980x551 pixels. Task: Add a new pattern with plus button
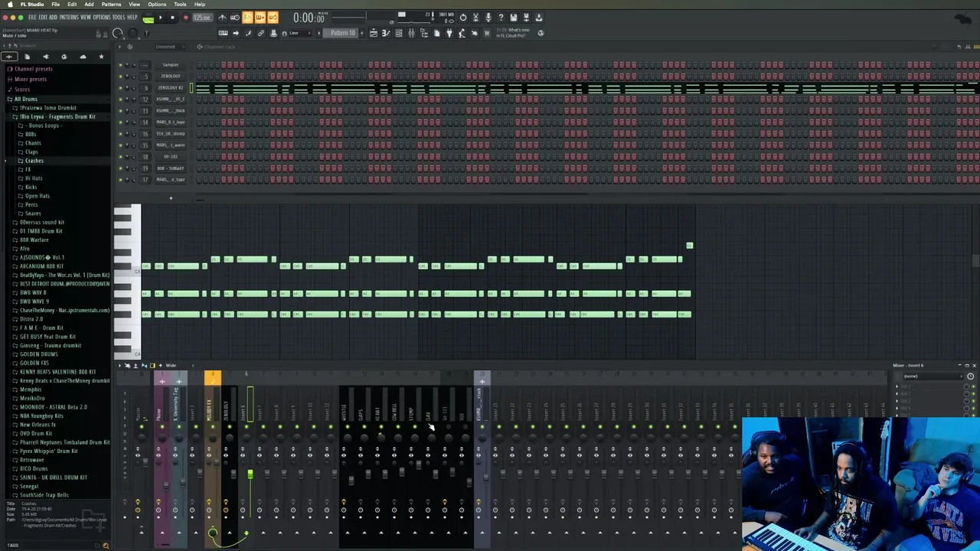coord(362,33)
